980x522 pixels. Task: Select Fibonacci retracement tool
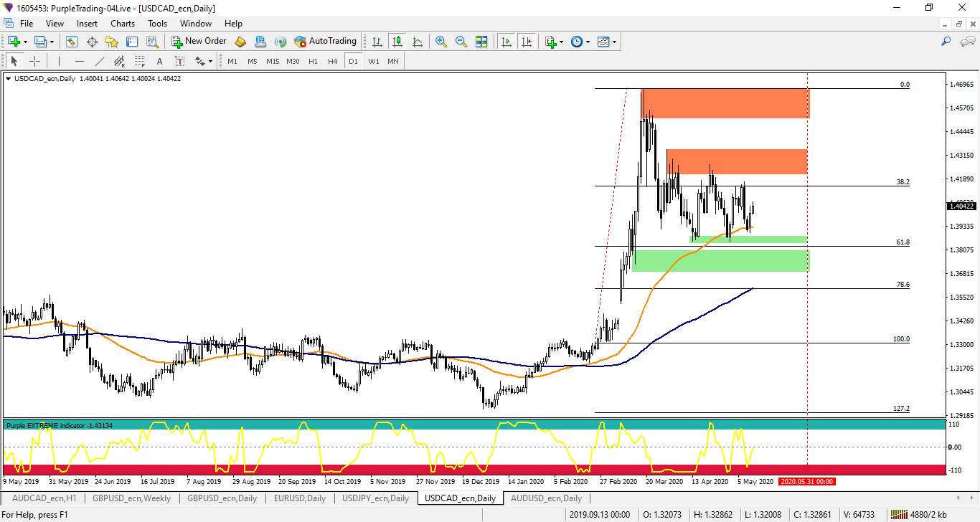click(139, 61)
